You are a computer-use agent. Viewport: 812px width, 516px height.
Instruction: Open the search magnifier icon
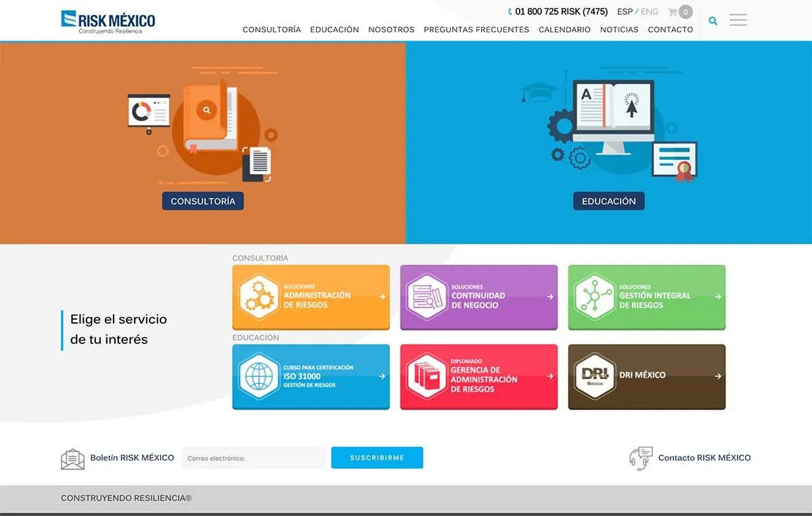713,21
